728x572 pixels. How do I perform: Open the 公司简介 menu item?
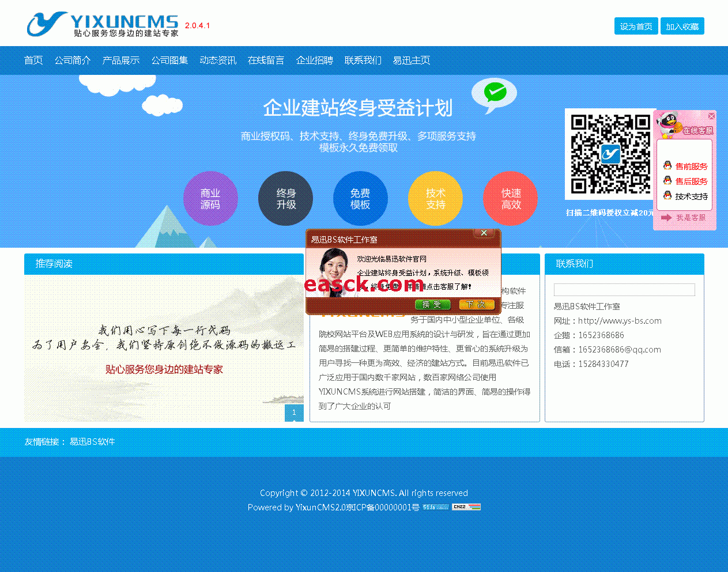click(x=73, y=60)
